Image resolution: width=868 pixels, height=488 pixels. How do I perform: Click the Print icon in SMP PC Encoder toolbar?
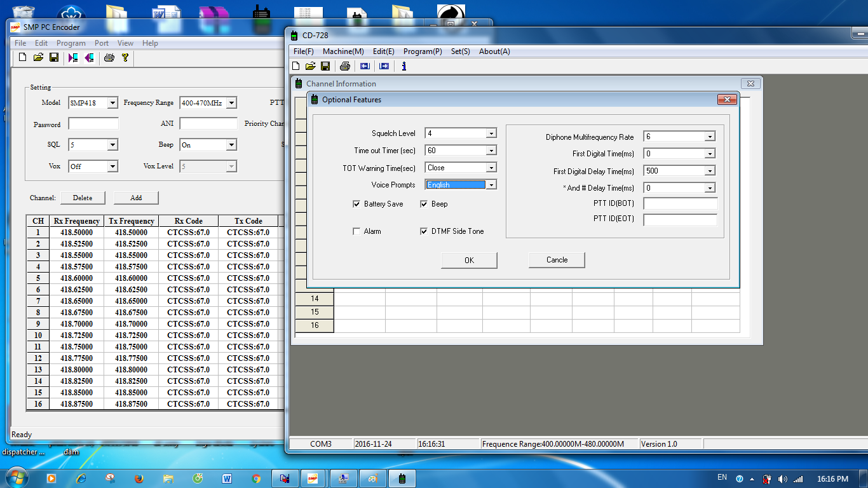(109, 58)
